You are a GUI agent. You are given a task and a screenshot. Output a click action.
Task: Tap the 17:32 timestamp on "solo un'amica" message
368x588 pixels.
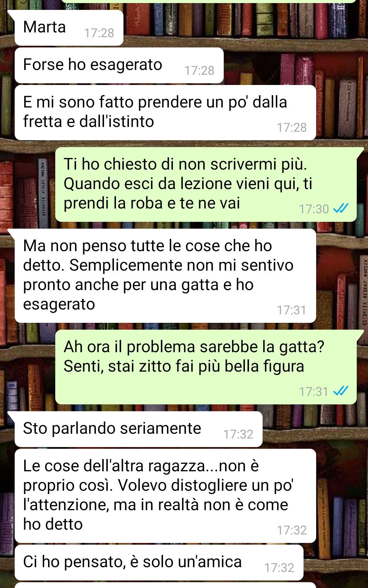(x=279, y=568)
